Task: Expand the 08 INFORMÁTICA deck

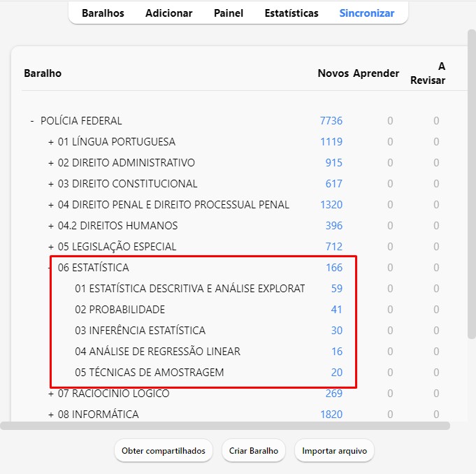Action: pos(51,415)
